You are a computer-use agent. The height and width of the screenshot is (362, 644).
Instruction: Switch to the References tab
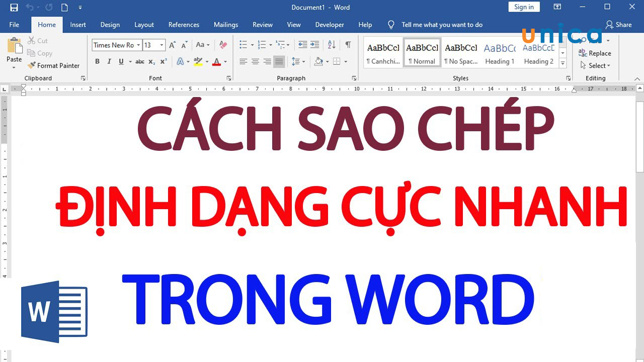184,25
